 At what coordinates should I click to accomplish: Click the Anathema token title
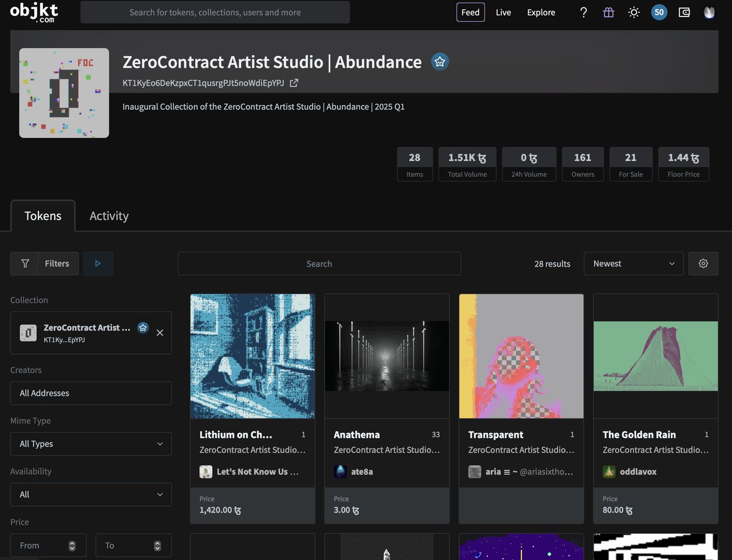(357, 434)
